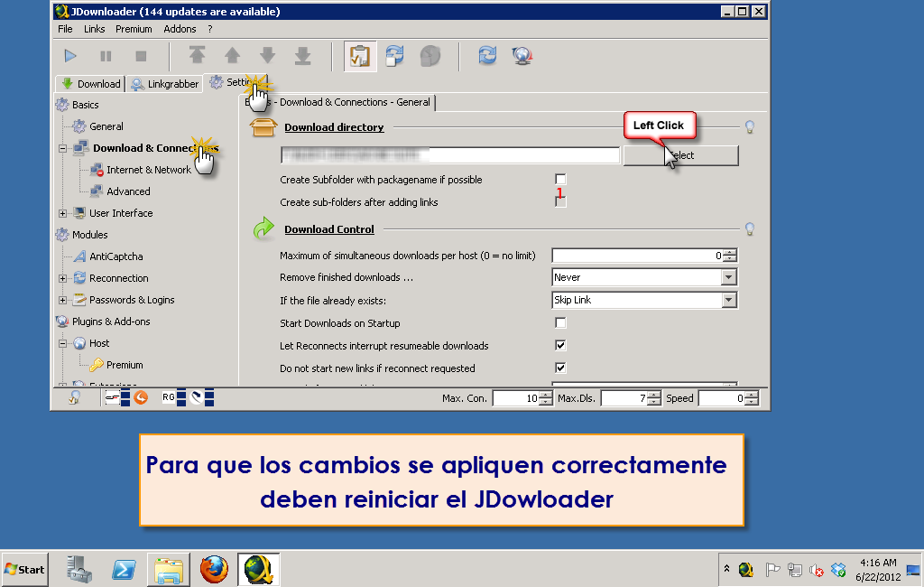Viewport: 924px width, 587px height.
Task: Click the Start downloads play icon
Action: pyautogui.click(x=70, y=56)
